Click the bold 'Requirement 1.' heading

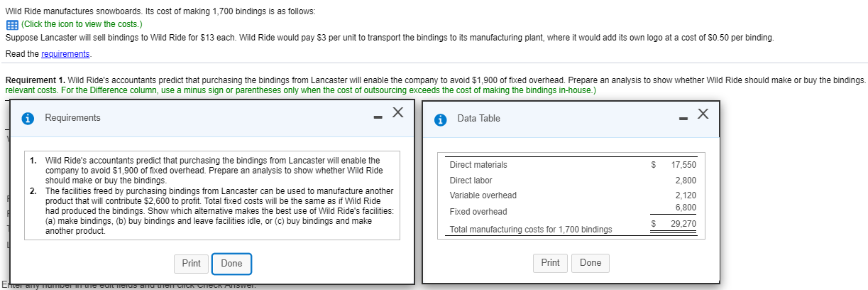coord(35,81)
